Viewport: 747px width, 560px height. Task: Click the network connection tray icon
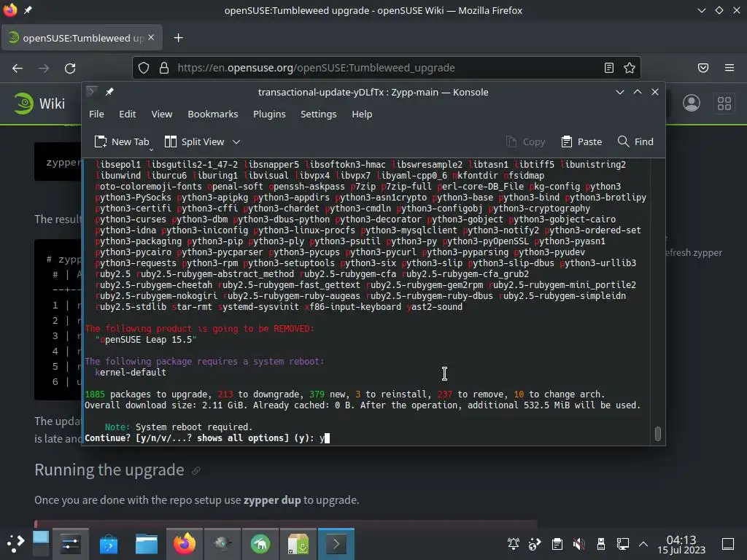[x=623, y=544]
